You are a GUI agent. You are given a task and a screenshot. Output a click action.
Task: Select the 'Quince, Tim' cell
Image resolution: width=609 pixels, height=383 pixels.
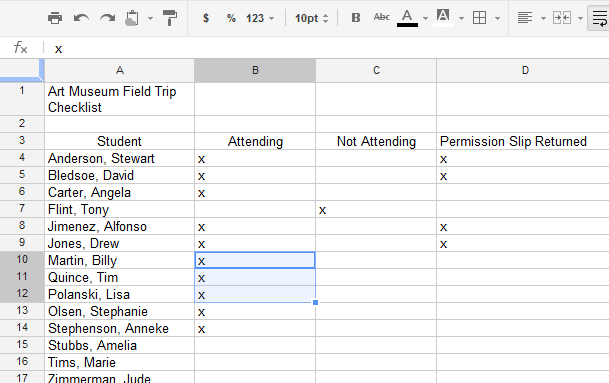pos(120,277)
